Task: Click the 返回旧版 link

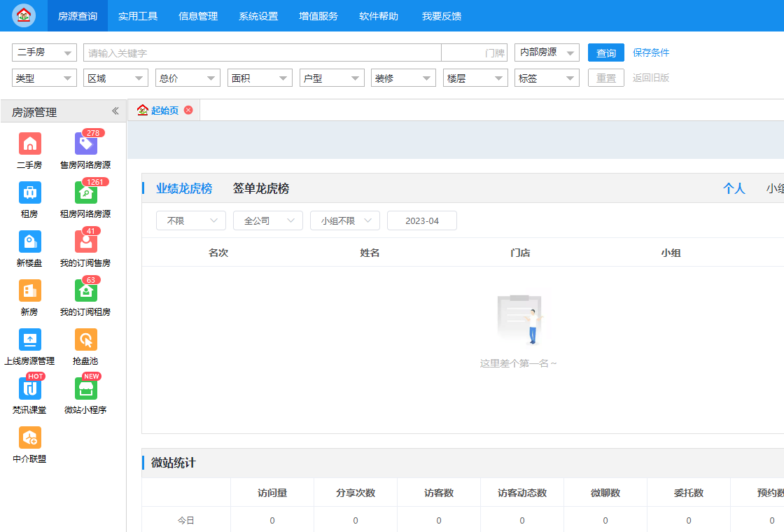Action: coord(651,78)
